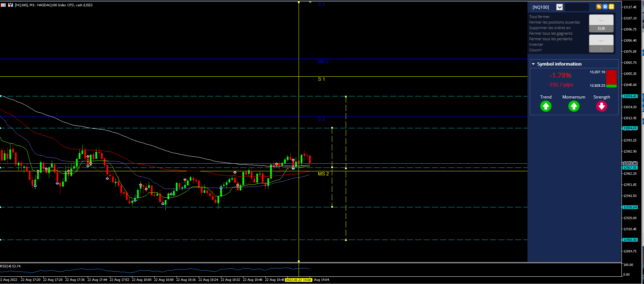
Task: Click the yellow four-squares layout icon
Action: point(611,7)
